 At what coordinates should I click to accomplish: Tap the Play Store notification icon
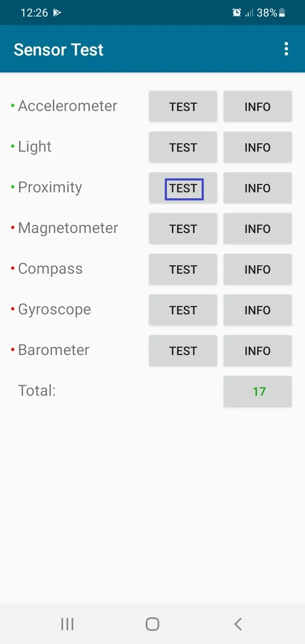pyautogui.click(x=57, y=13)
